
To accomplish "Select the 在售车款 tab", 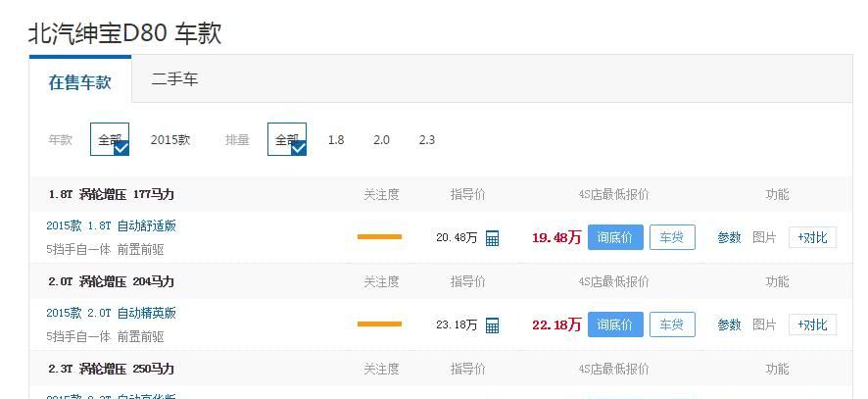I will click(x=80, y=82).
